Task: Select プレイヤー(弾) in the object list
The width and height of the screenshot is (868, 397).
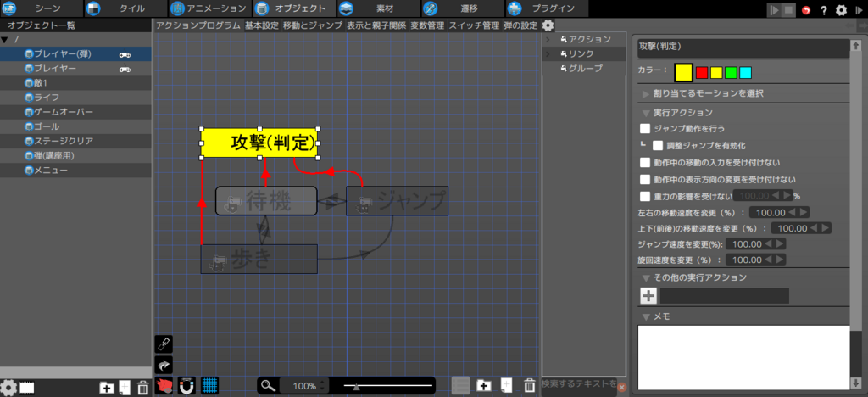Action: point(75,54)
